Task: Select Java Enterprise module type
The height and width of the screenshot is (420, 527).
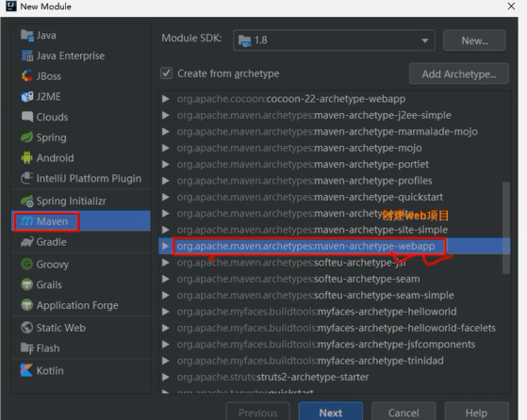Action: (x=71, y=56)
